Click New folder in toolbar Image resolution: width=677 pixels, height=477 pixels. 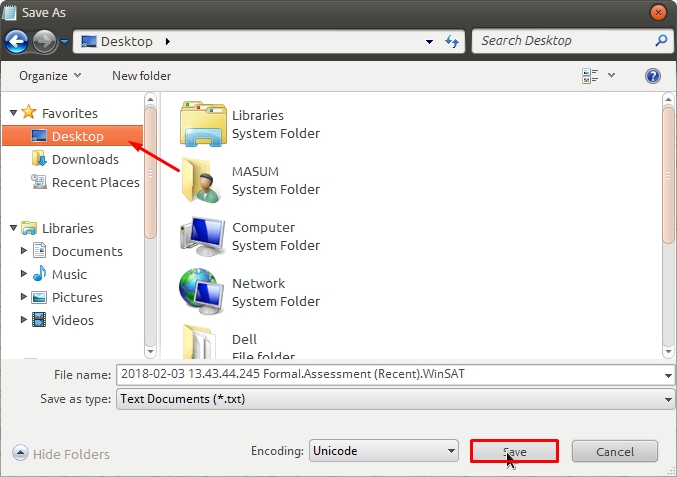(x=141, y=76)
